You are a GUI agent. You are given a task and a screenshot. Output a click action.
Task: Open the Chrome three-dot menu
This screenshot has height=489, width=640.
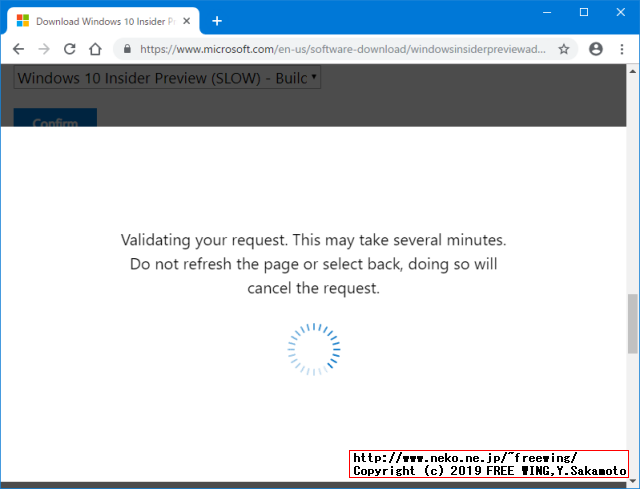click(x=622, y=49)
